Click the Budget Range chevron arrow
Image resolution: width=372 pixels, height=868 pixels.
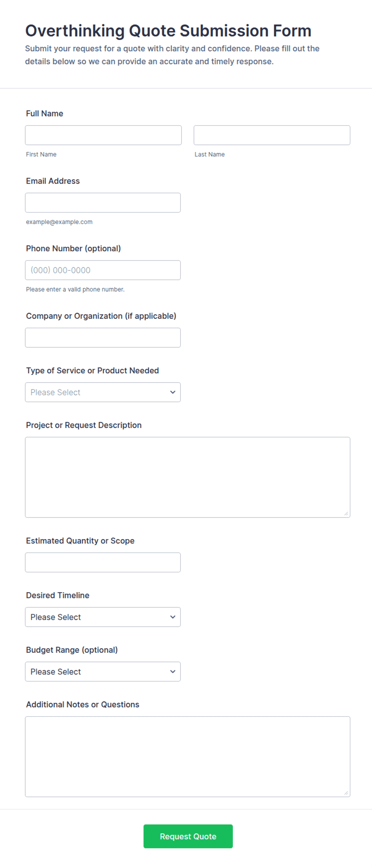click(173, 672)
